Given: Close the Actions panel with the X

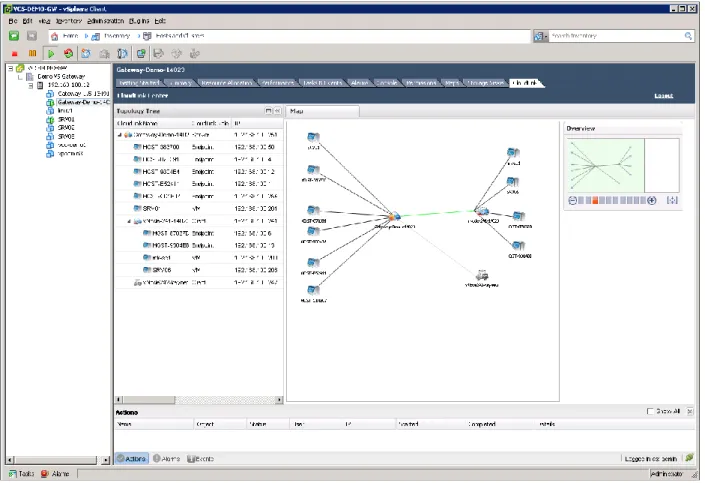Looking at the screenshot, I should pos(690,411).
